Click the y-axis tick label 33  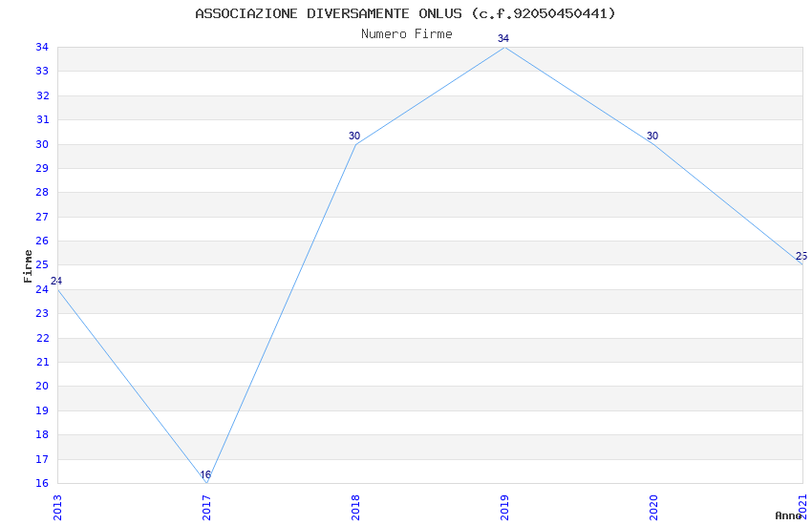(x=42, y=72)
